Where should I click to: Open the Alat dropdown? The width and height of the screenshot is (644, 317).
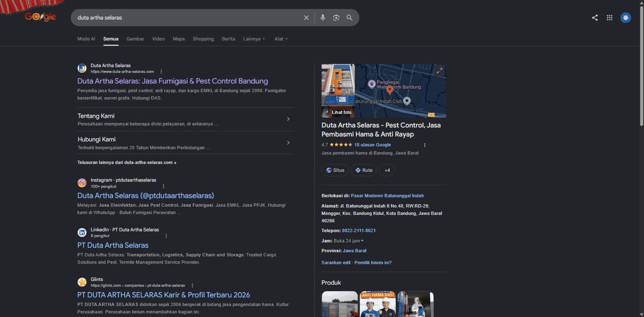(281, 39)
